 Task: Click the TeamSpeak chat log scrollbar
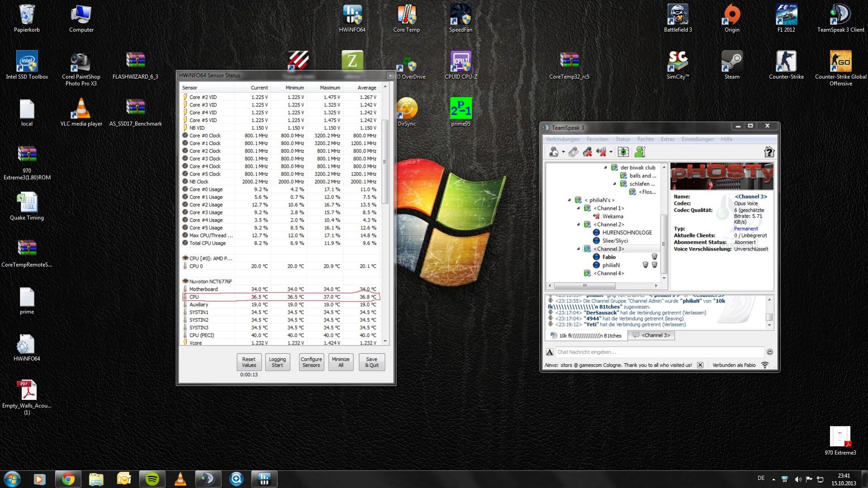tap(769, 317)
